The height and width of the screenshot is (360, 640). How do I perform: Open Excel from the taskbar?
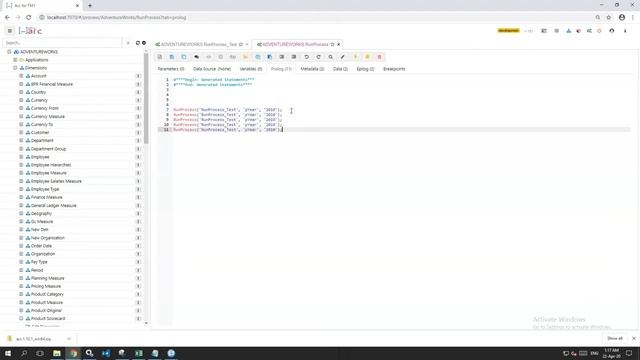pos(138,353)
